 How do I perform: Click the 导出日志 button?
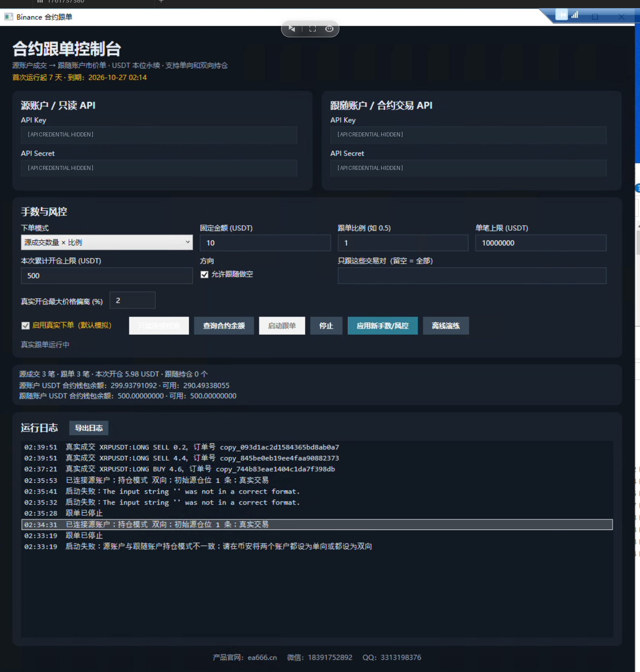pyautogui.click(x=89, y=428)
